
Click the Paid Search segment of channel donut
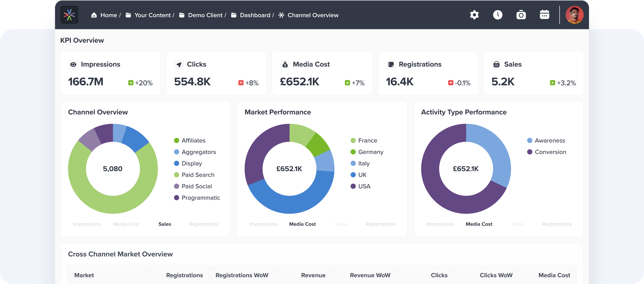(113, 204)
